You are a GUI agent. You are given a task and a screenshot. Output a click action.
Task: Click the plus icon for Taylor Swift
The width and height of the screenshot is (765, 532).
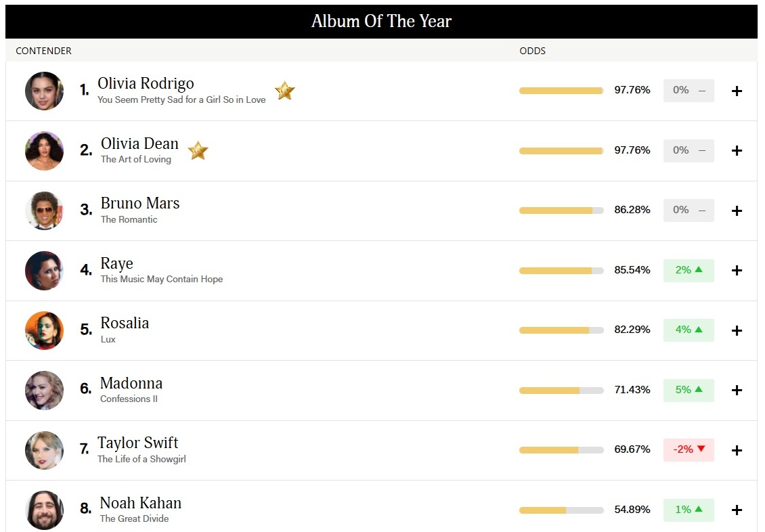(737, 450)
